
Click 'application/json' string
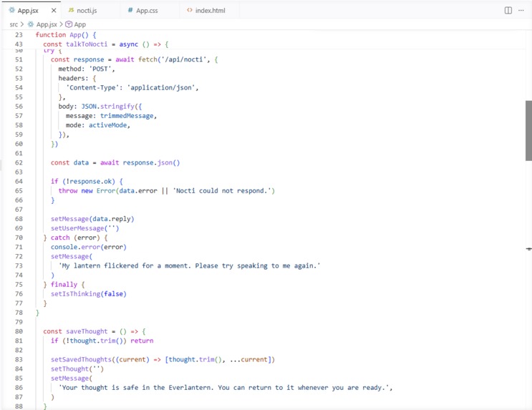click(161, 88)
